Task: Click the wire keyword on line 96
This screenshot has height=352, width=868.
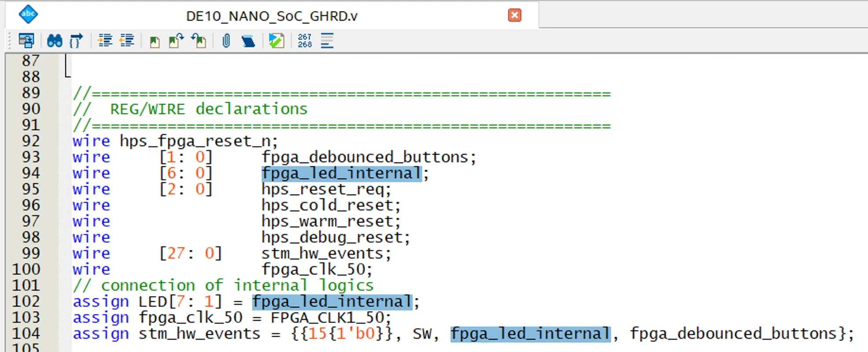Action: click(x=91, y=205)
